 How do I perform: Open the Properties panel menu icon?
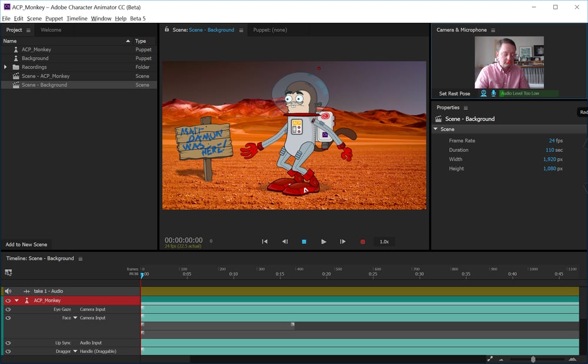point(466,108)
